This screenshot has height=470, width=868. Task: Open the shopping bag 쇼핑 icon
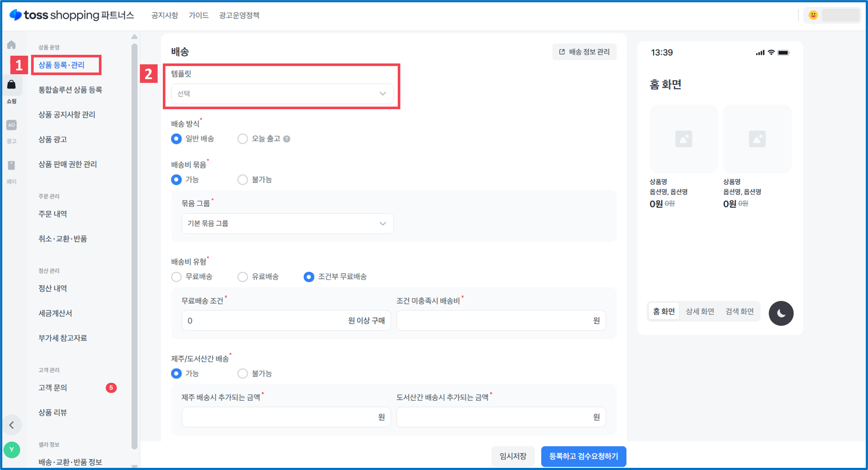click(x=12, y=85)
